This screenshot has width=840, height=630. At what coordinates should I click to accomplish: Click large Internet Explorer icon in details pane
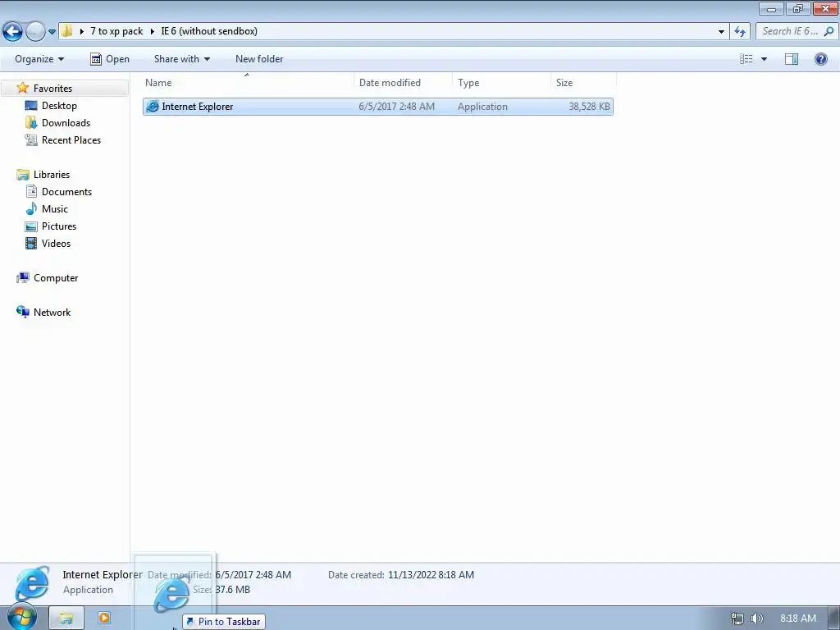click(x=32, y=582)
